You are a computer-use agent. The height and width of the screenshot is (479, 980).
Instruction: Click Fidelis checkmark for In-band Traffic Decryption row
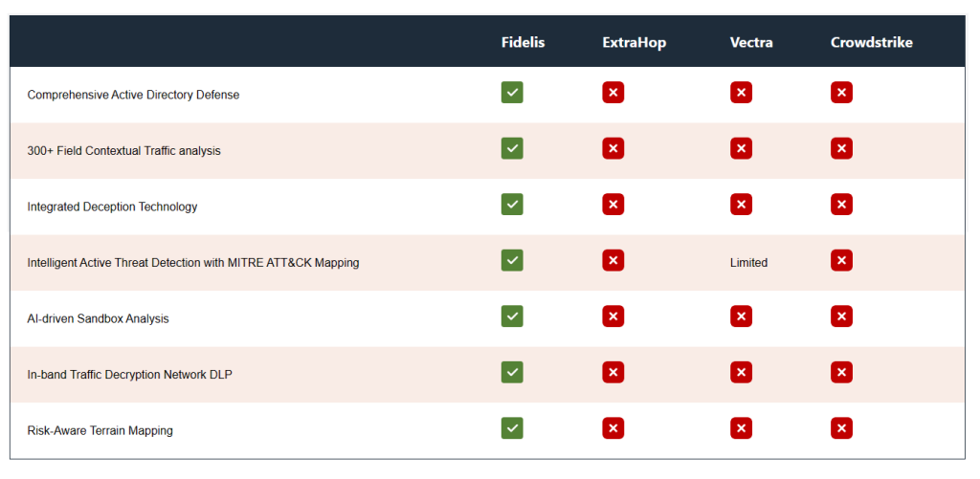point(512,373)
